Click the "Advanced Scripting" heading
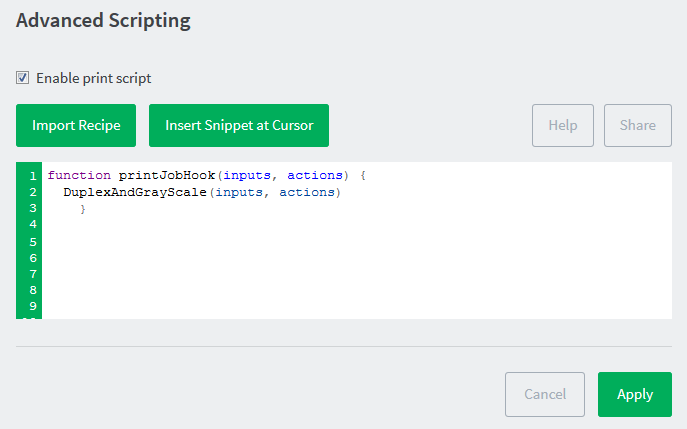The image size is (687, 429). pyautogui.click(x=103, y=21)
